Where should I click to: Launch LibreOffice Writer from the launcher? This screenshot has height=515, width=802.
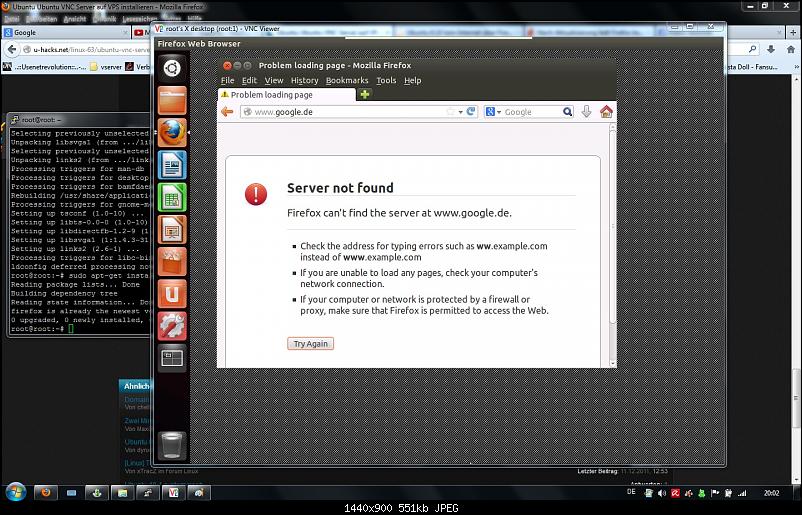(172, 165)
